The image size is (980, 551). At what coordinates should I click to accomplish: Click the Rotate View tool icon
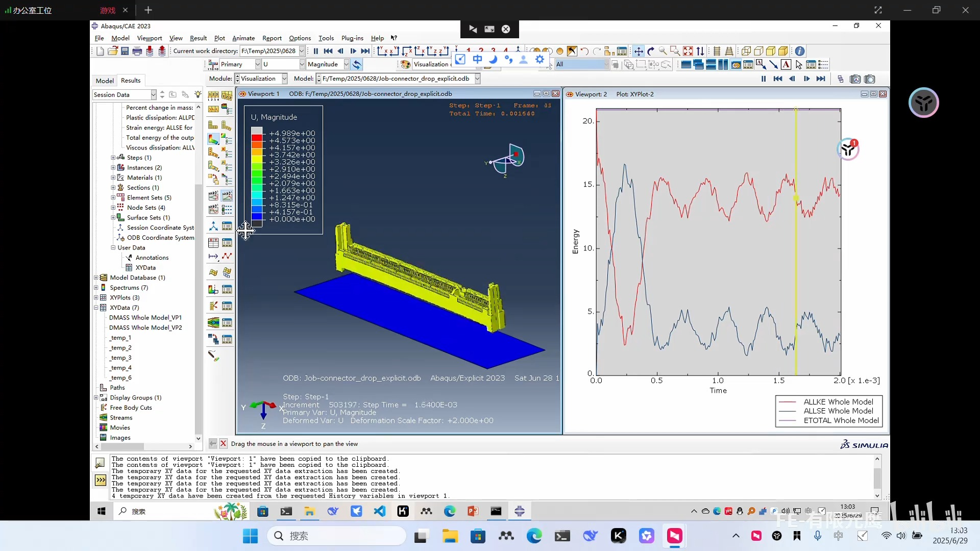(651, 51)
